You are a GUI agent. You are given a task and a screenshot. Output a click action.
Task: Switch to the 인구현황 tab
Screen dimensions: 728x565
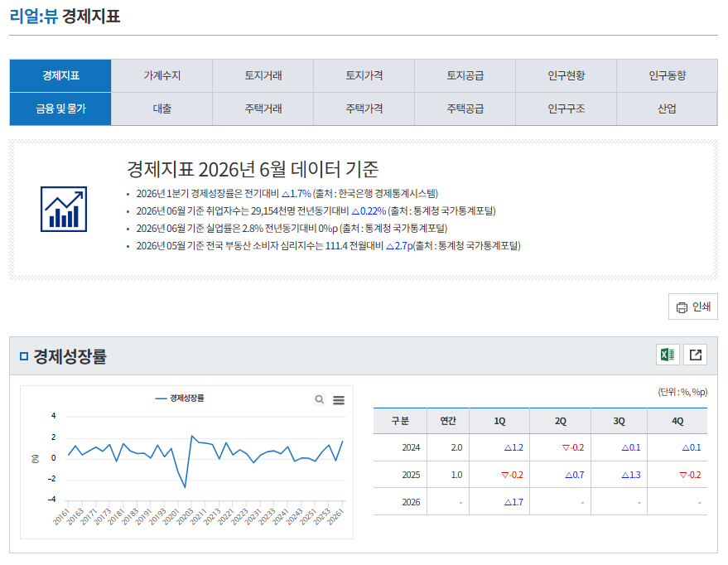click(566, 75)
